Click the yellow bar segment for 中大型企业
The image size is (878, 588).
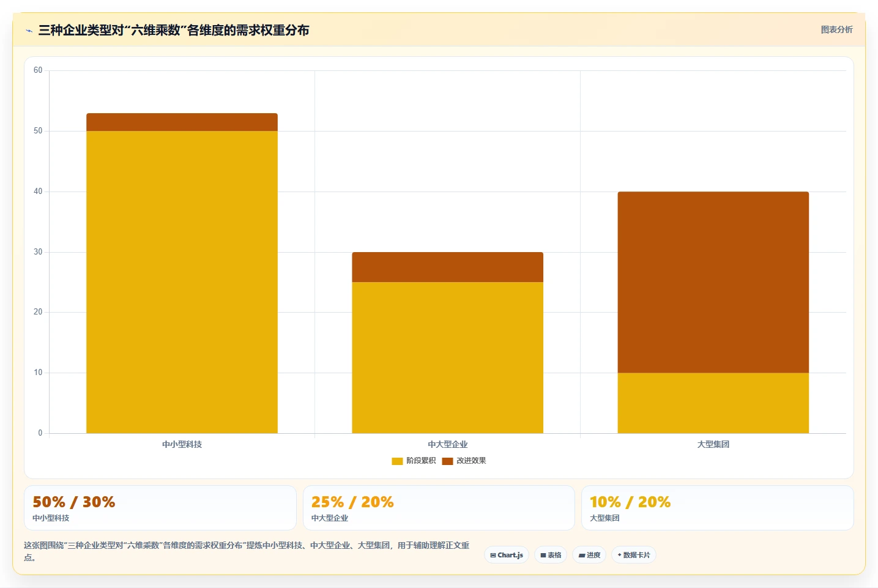(x=447, y=357)
